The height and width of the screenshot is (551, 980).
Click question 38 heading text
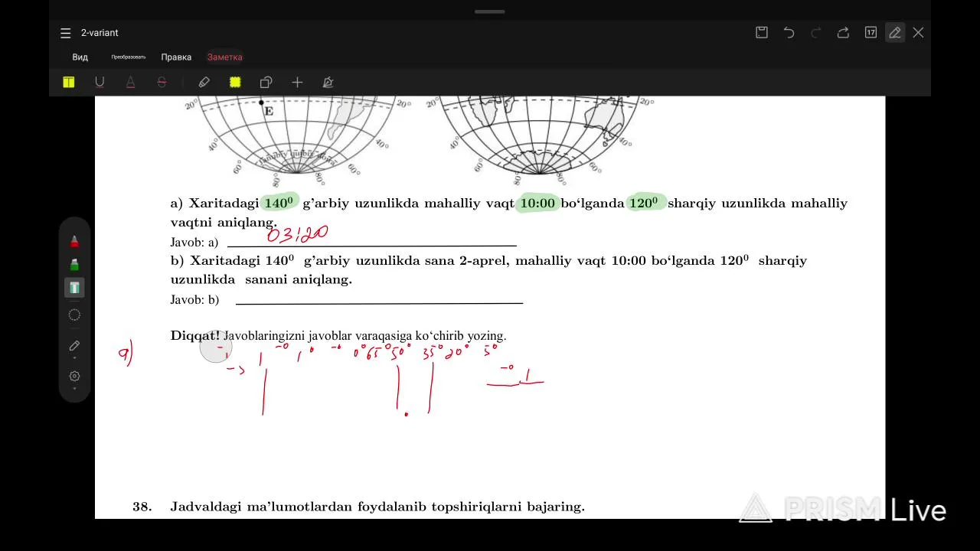coord(377,507)
